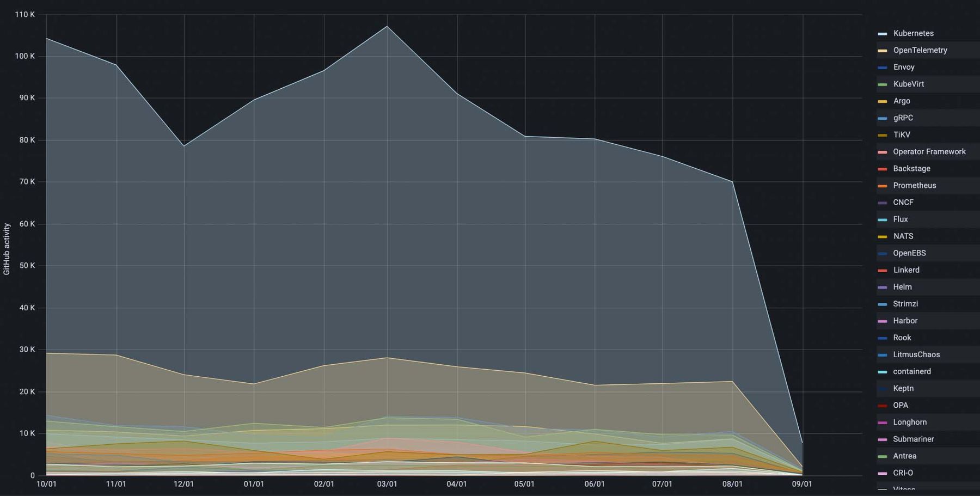Toggle Argo series visibility
980x496 pixels.
coord(901,101)
